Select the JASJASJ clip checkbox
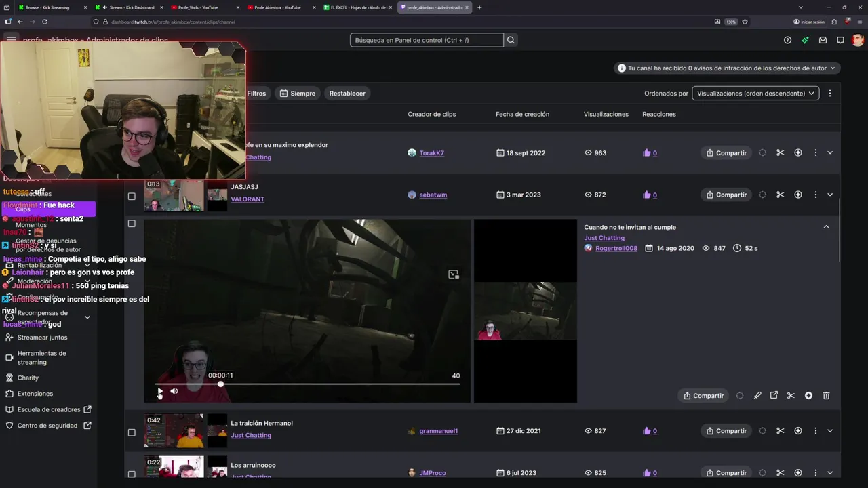Viewport: 868px width, 488px height. point(132,197)
